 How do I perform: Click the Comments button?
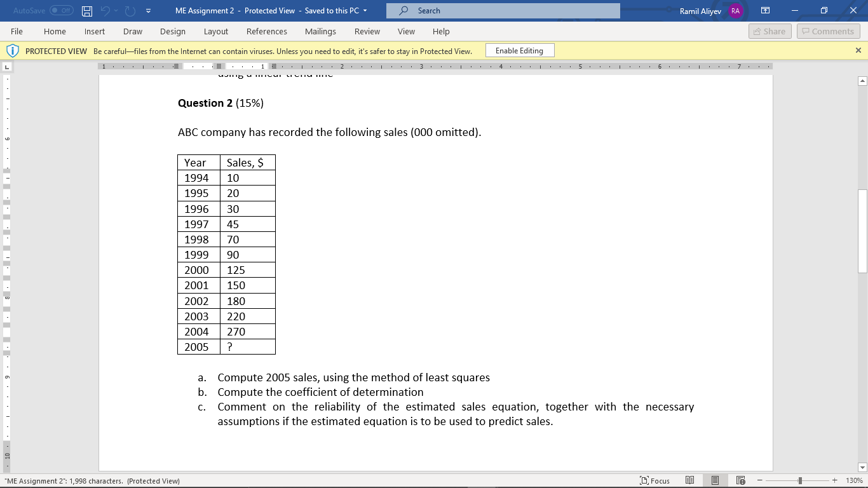[828, 31]
